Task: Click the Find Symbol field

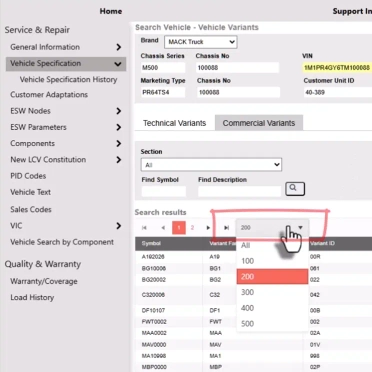Action: coord(164,191)
